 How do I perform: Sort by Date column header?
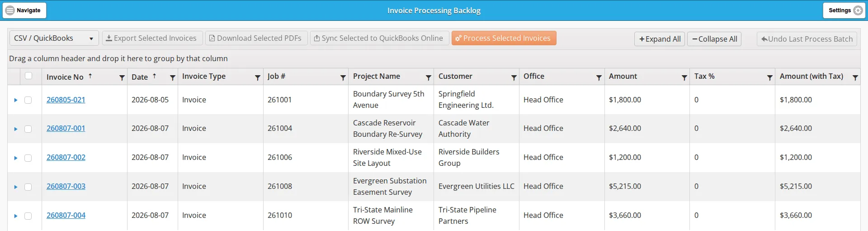140,77
